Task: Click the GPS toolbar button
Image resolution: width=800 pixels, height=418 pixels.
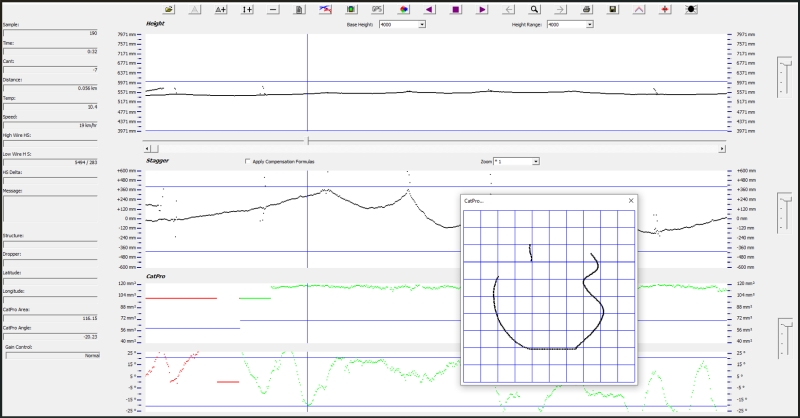Action: (x=377, y=8)
